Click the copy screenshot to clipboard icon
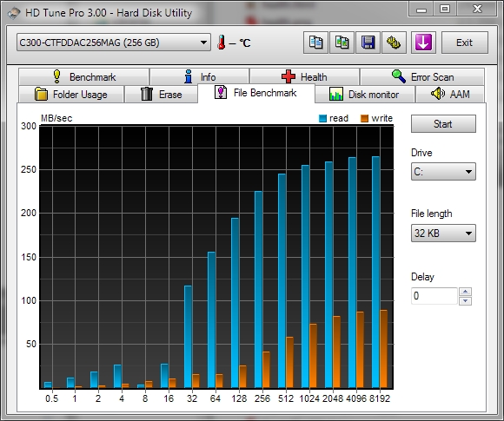Screen dimensions: 504x421 coord(342,43)
